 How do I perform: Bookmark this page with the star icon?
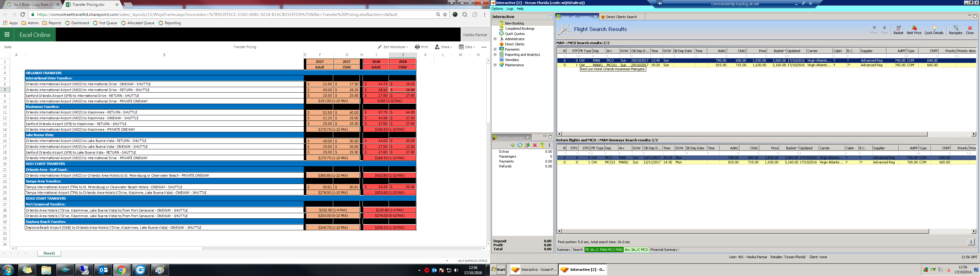point(445,14)
